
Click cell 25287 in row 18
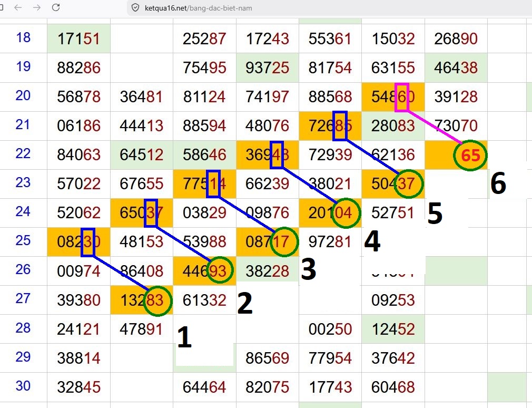(x=204, y=38)
